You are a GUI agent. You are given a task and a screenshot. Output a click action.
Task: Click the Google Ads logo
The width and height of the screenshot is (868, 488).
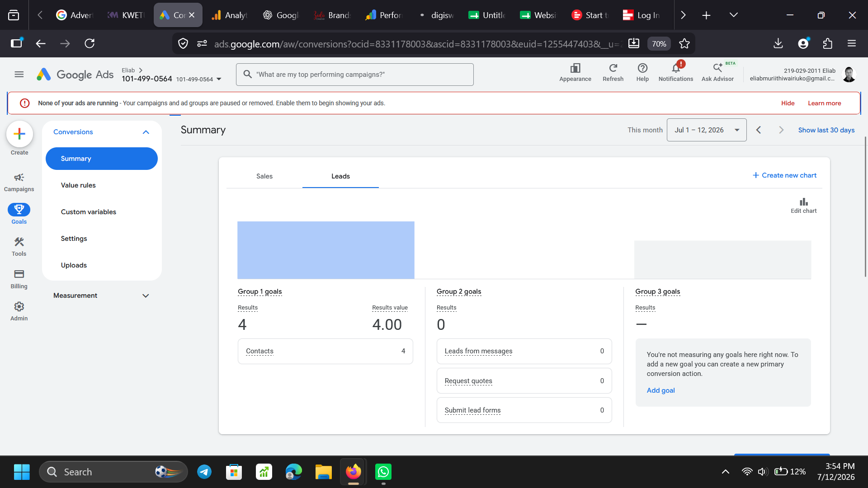coord(75,75)
